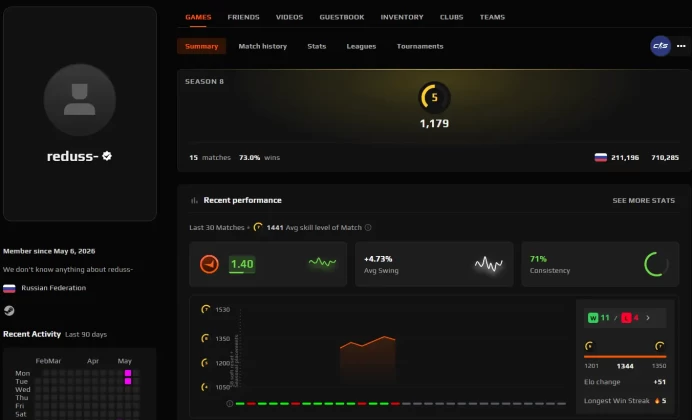Click the green rating sparkline
The image size is (692, 420).
pos(322,262)
